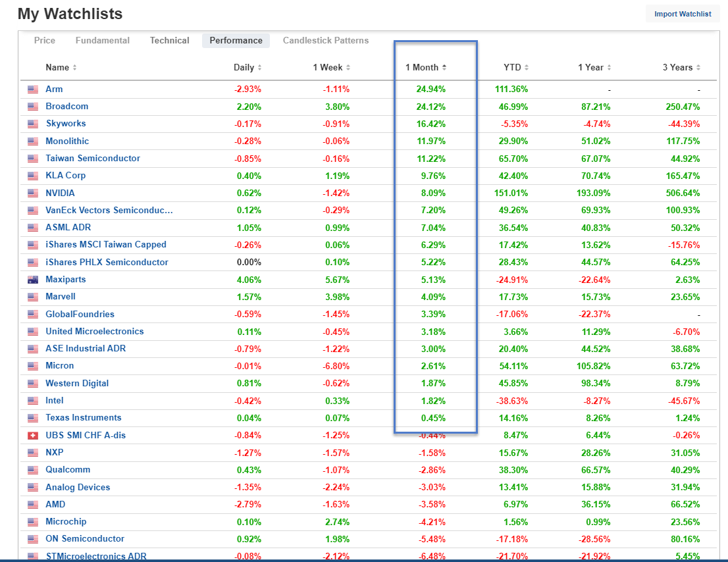
Task: Sort by 3 Years column arrows
Action: (x=698, y=68)
